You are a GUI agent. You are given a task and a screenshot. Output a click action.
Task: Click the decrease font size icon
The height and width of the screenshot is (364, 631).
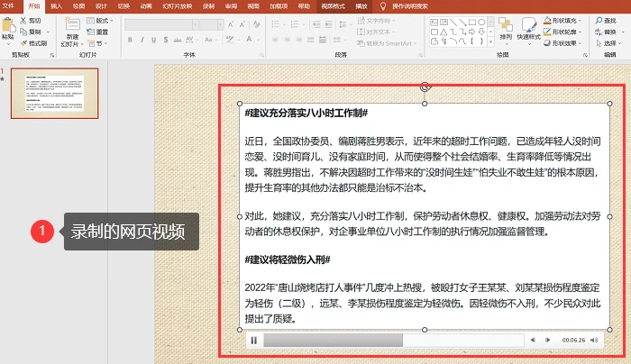[242, 25]
